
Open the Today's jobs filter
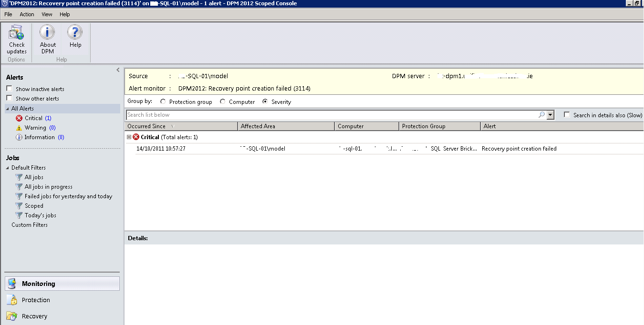point(42,215)
